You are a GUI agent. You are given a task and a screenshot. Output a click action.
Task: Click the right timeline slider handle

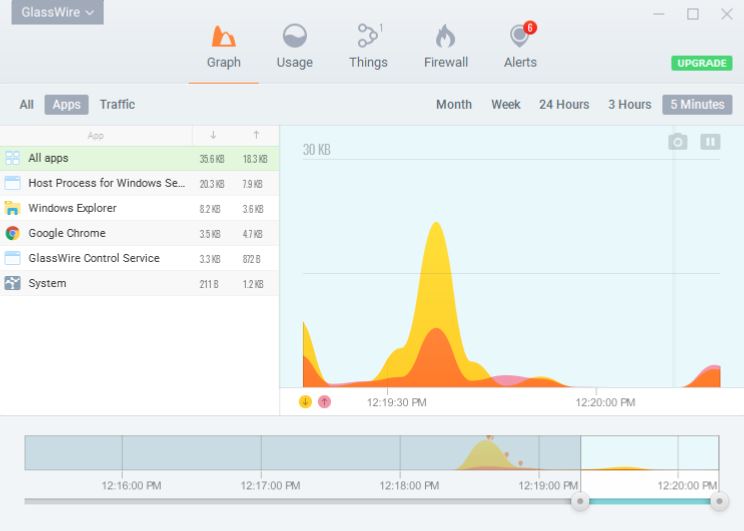[x=719, y=501]
